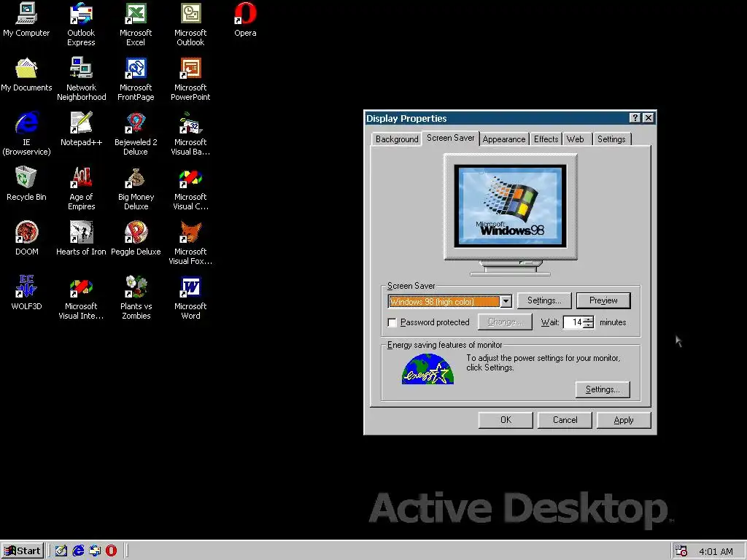Click the screen saver monitor preview
Viewport: 747px width, 560px height.
(x=510, y=206)
